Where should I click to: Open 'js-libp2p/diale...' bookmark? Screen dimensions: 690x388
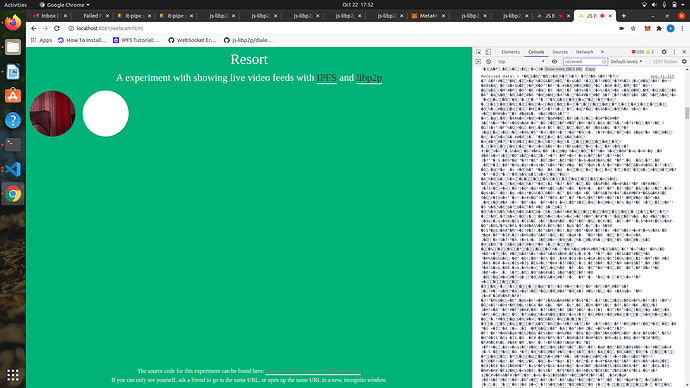[248, 40]
